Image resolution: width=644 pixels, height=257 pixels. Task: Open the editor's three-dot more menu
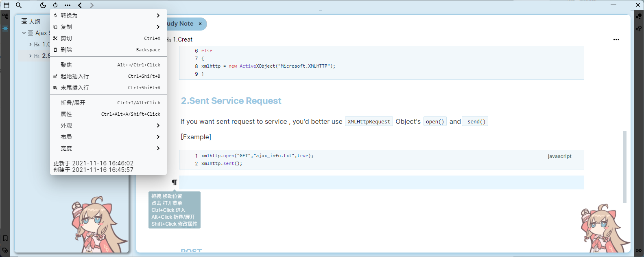click(x=616, y=40)
